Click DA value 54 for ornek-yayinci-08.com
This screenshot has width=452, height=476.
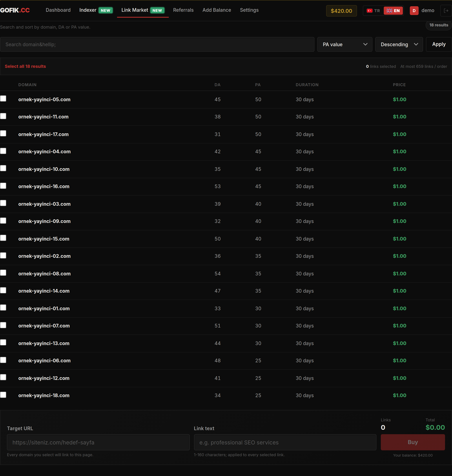[218, 274]
